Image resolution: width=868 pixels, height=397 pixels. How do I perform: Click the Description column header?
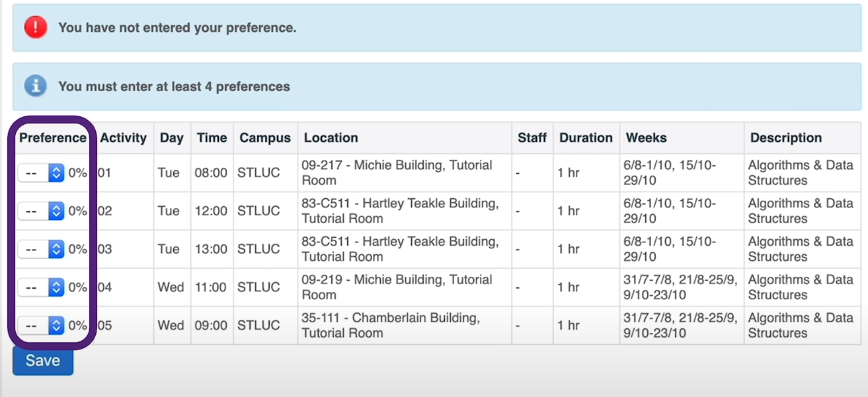(786, 138)
